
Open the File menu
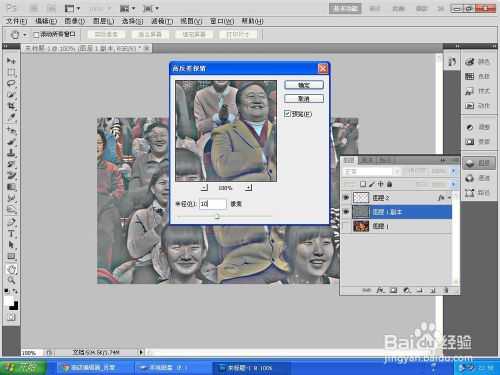16,21
